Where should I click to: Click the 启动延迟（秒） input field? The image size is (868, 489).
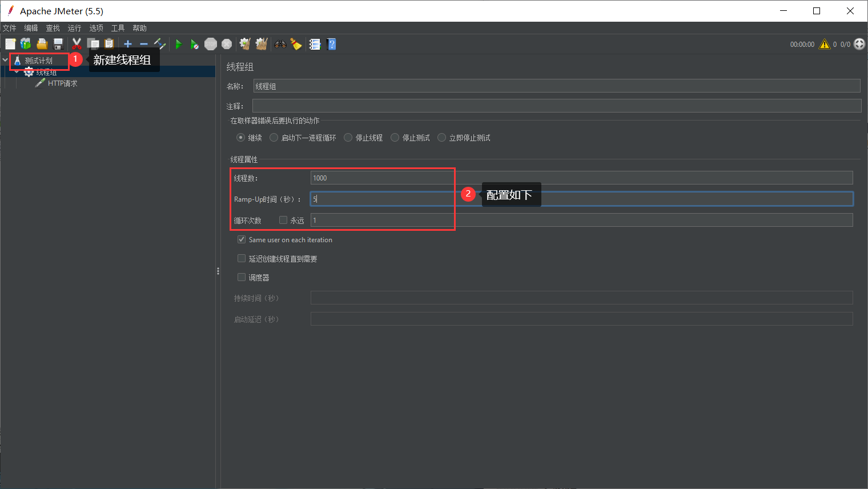click(x=581, y=319)
